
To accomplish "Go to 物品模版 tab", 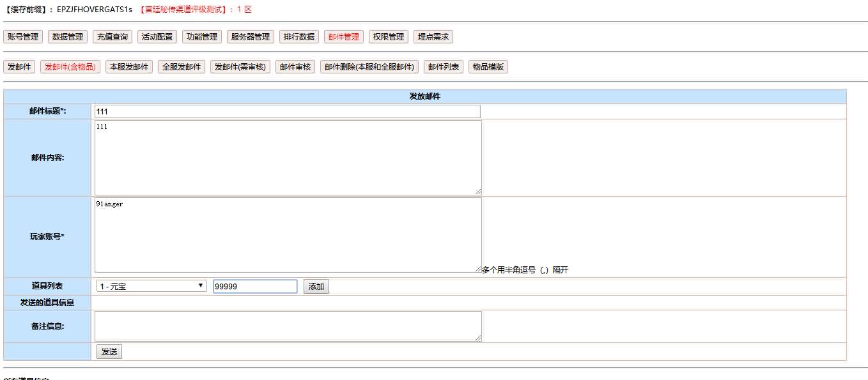I will point(488,67).
